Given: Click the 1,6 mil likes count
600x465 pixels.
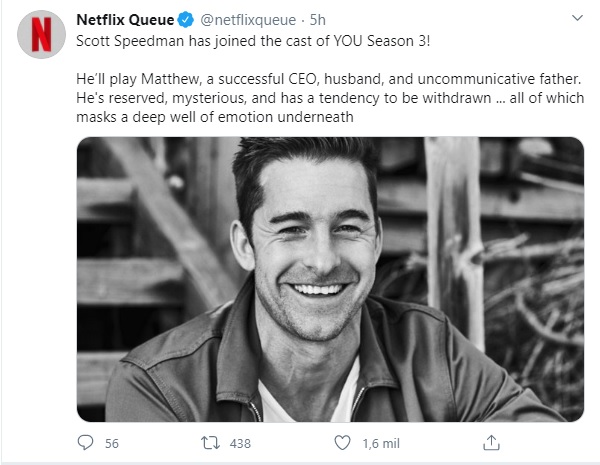Looking at the screenshot, I should coord(382,443).
